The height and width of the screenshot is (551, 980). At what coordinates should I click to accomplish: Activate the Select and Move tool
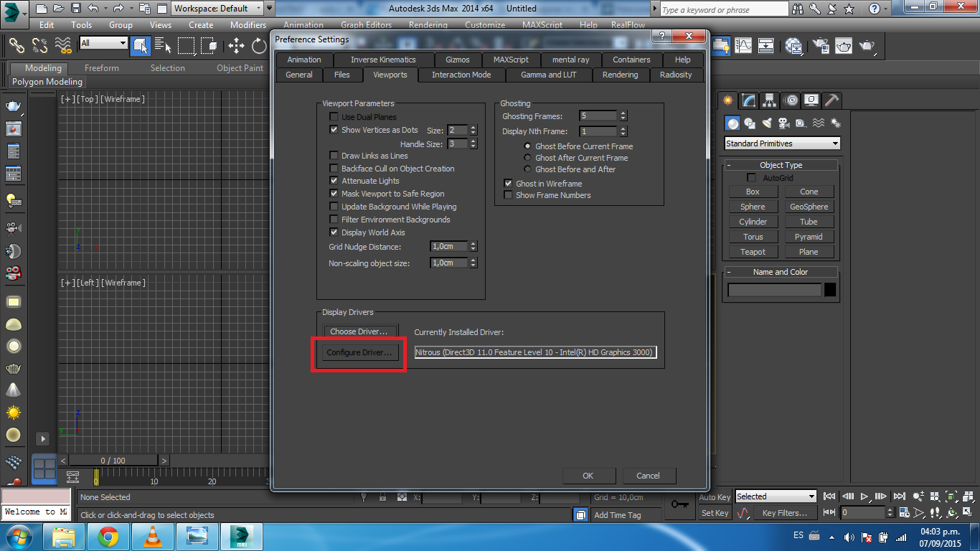(236, 45)
